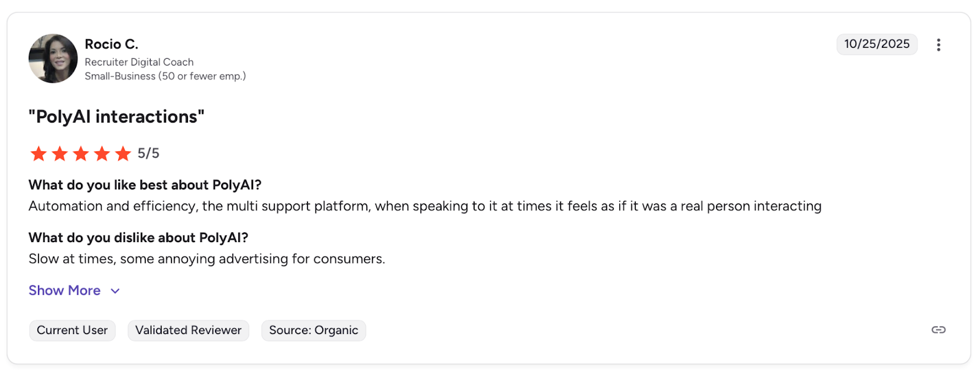Screen dimensions: 980x372
Task: Click the Current User tag
Action: pos(72,330)
